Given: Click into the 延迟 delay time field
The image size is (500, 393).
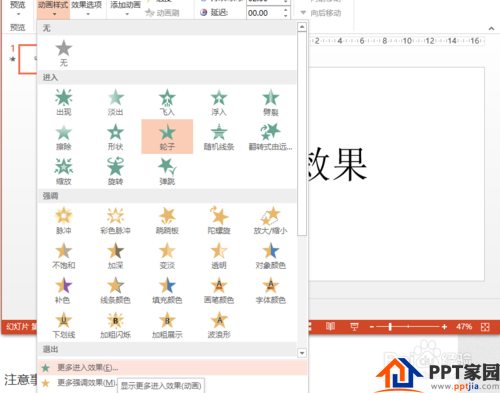Looking at the screenshot, I should (264, 13).
